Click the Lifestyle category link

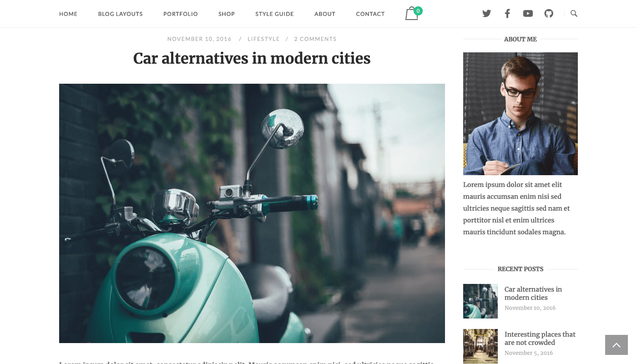(263, 39)
